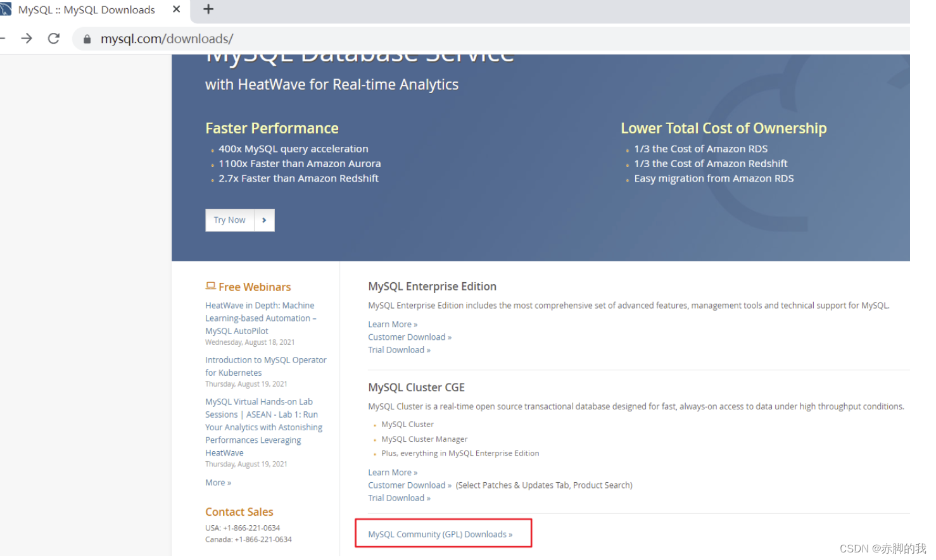Image resolution: width=936 pixels, height=560 pixels.
Task: Click the browser forward arrow
Action: coord(27,39)
